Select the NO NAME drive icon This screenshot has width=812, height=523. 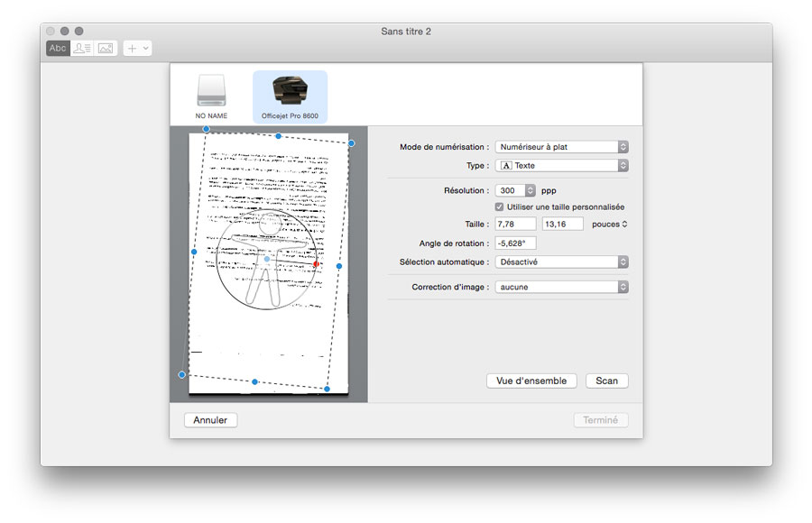(x=212, y=92)
